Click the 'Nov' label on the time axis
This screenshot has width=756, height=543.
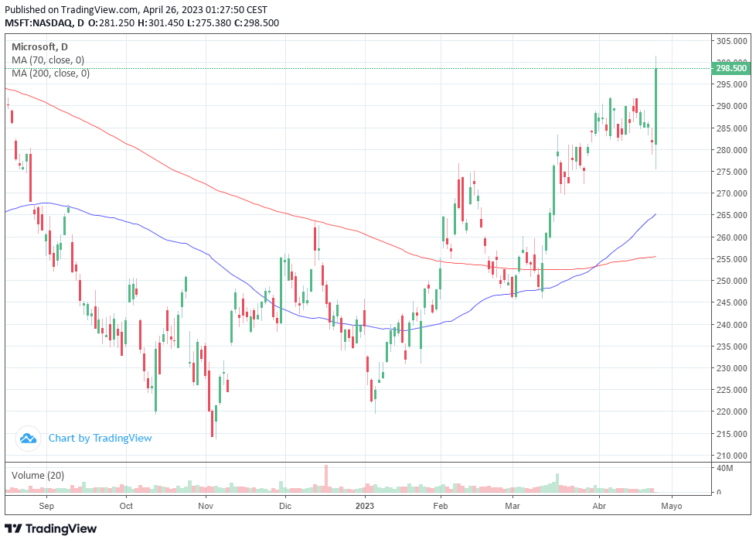pyautogui.click(x=206, y=506)
